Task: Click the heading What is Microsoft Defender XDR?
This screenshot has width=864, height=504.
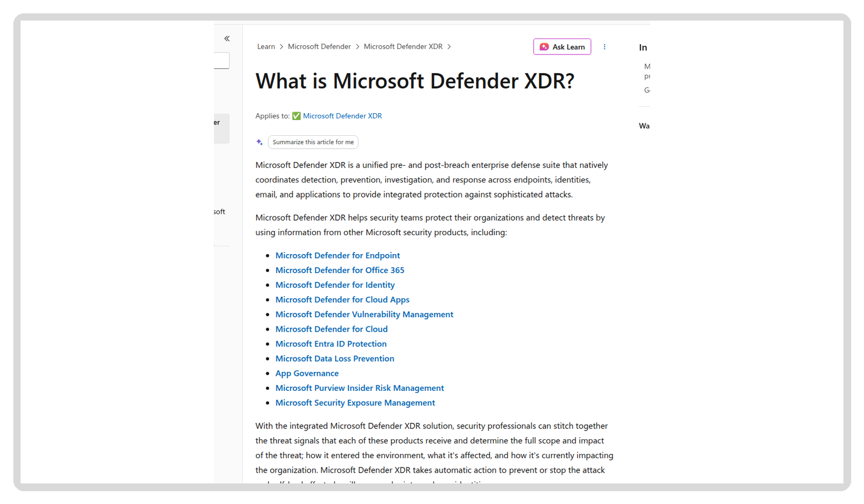Action: [415, 81]
